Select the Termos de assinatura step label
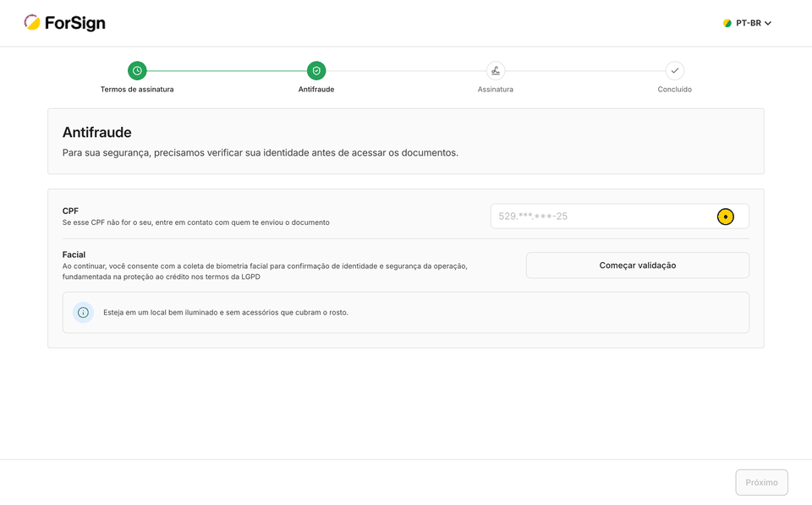Image resolution: width=812 pixels, height=505 pixels. tap(137, 89)
